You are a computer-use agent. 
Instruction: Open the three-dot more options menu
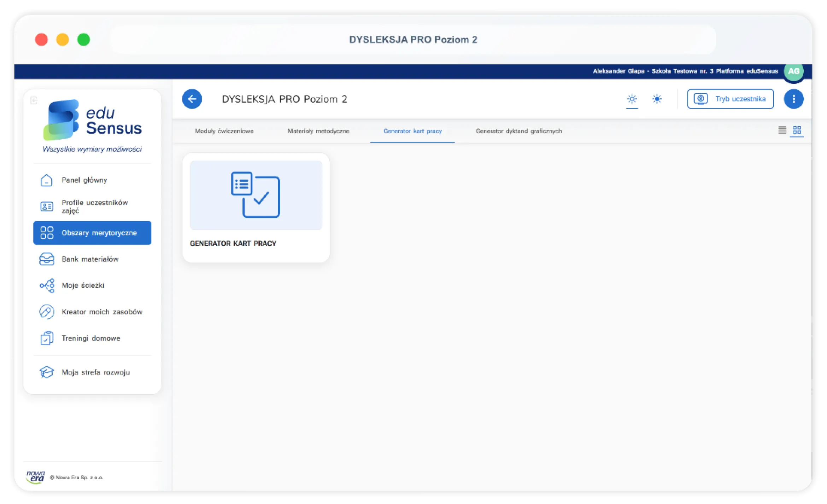coord(793,99)
